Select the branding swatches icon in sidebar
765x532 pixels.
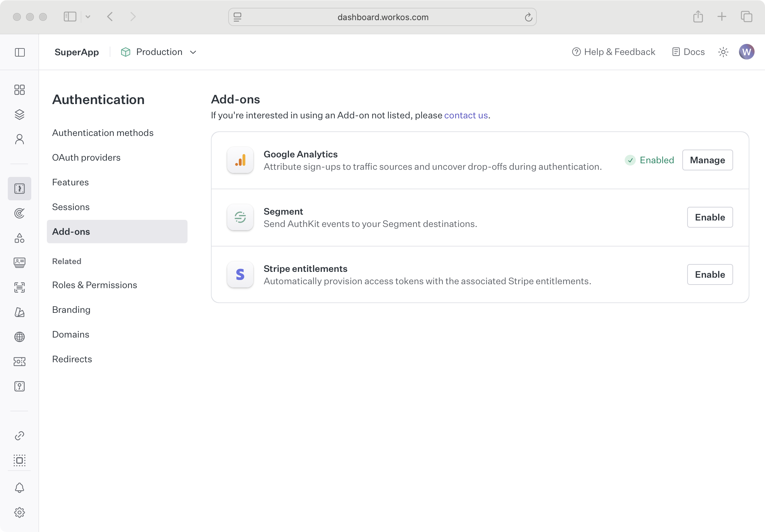coord(19,312)
